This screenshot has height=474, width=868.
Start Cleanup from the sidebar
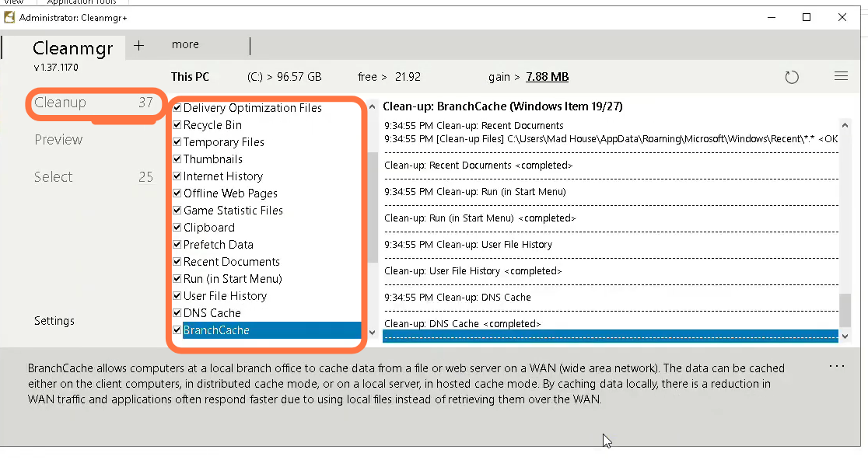pos(60,103)
